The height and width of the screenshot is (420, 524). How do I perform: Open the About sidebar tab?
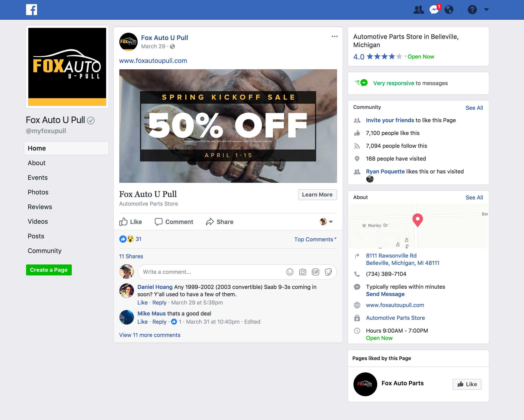(x=36, y=163)
